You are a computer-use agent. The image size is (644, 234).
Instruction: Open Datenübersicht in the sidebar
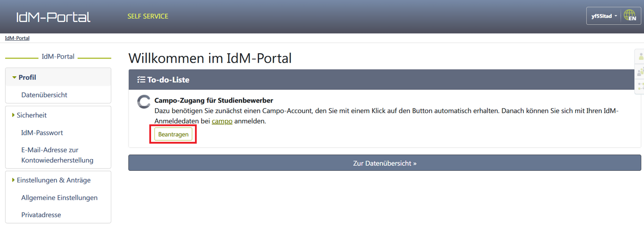pos(44,95)
